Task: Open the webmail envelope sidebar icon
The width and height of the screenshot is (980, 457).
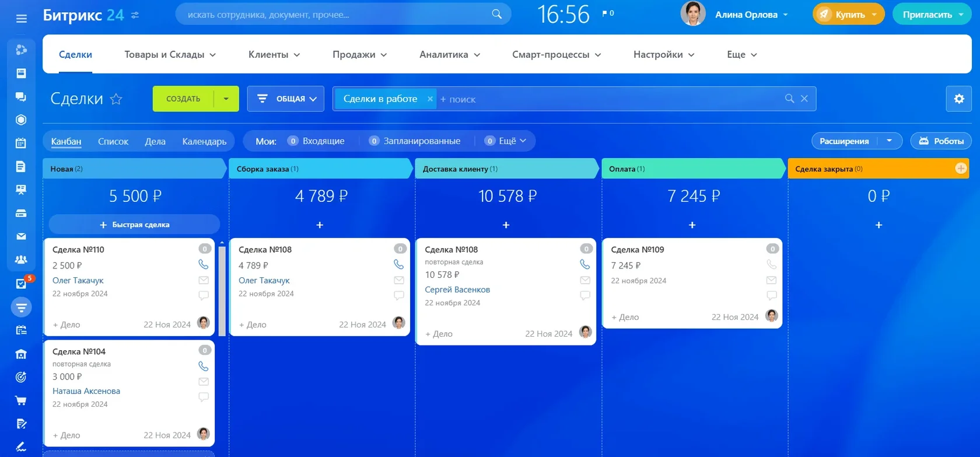Action: (21, 236)
